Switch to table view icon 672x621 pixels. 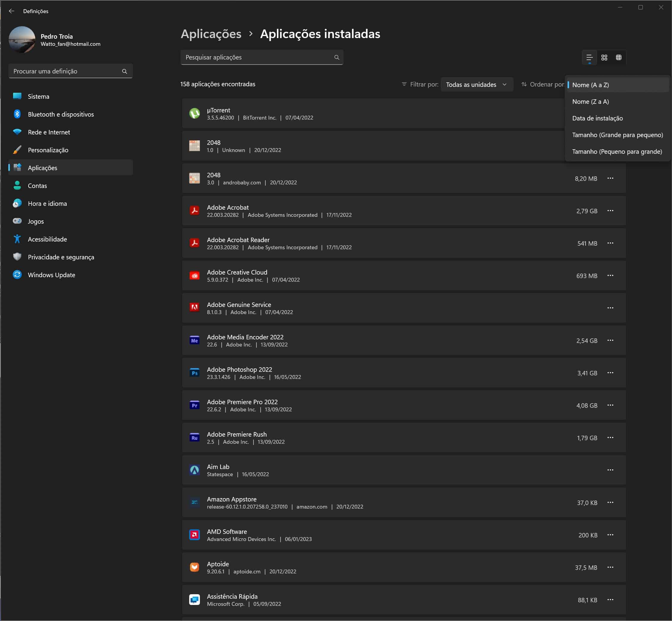618,57
